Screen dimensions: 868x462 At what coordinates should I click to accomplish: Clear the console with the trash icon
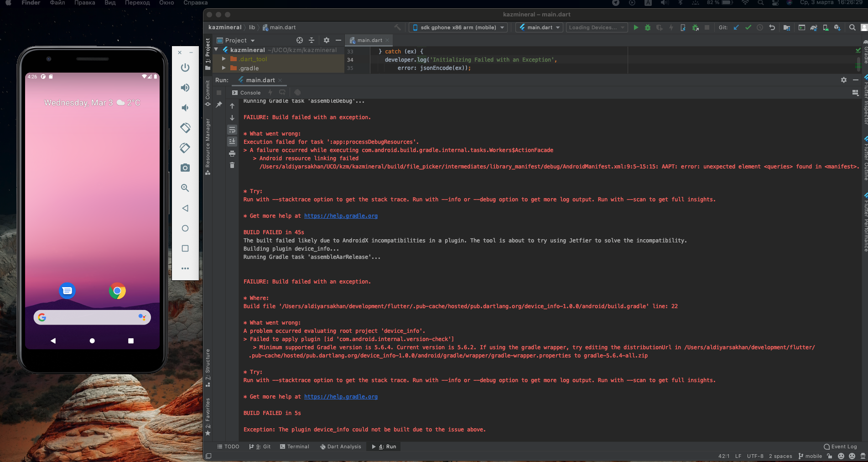[232, 165]
